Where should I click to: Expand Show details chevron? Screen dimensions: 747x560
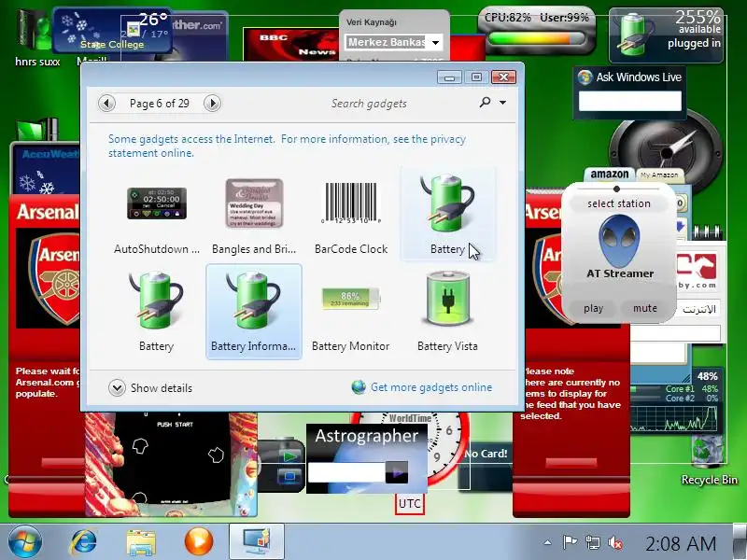click(x=117, y=388)
